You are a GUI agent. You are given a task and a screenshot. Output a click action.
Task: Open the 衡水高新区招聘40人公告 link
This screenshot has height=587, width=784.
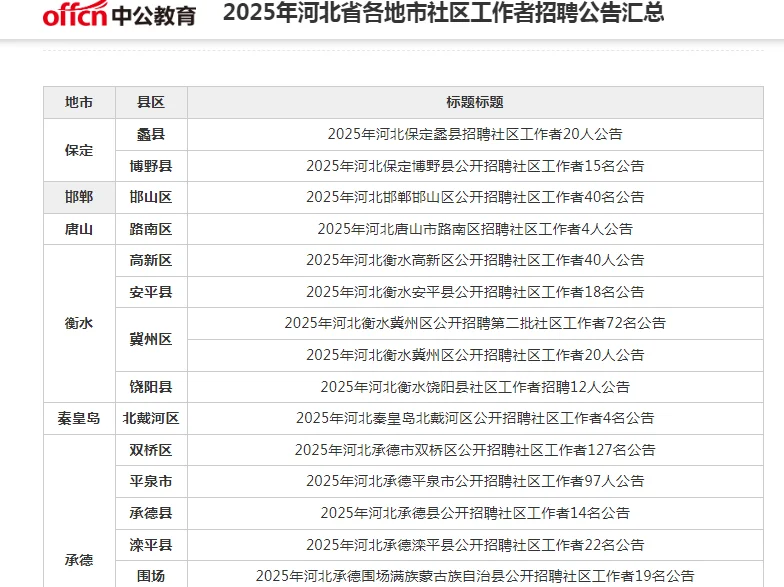pyautogui.click(x=475, y=260)
